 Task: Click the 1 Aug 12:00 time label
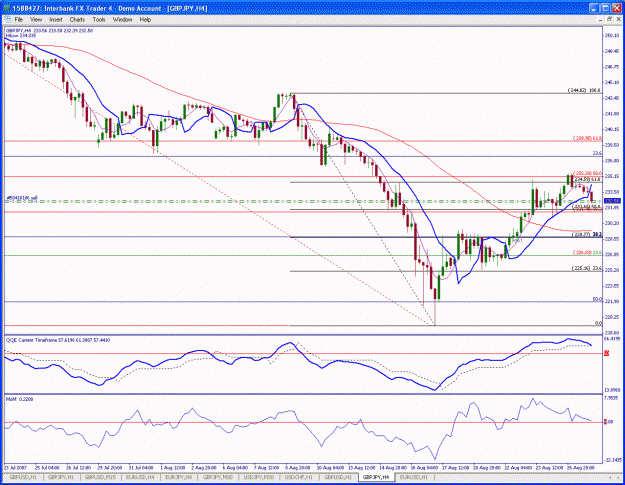(x=172, y=467)
